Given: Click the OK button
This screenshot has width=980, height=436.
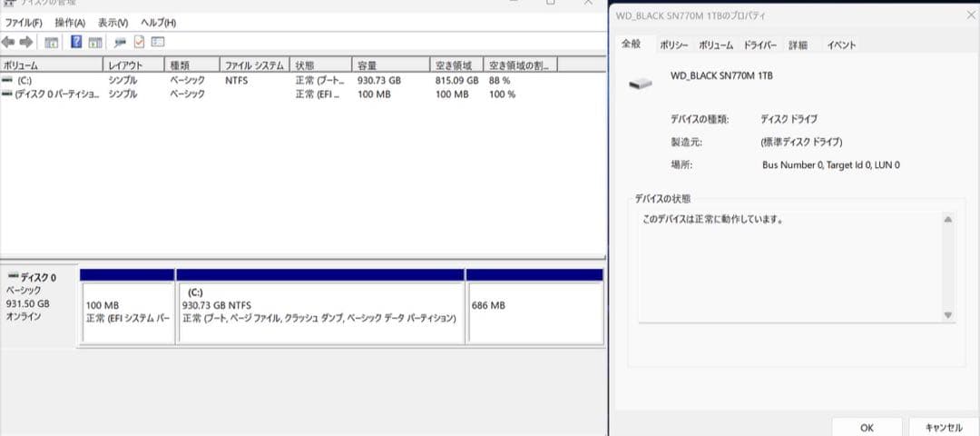Looking at the screenshot, I should [x=867, y=427].
